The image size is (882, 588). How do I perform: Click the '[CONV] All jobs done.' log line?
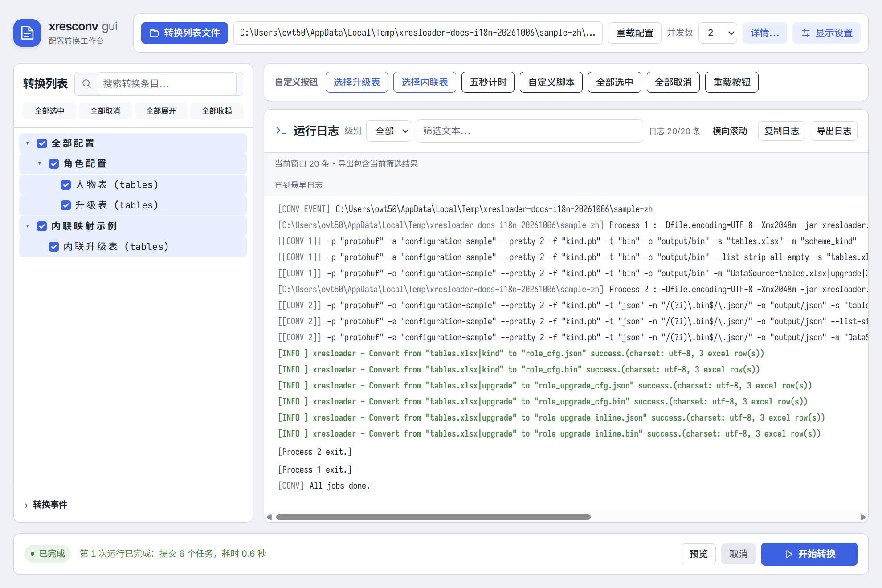coord(324,486)
